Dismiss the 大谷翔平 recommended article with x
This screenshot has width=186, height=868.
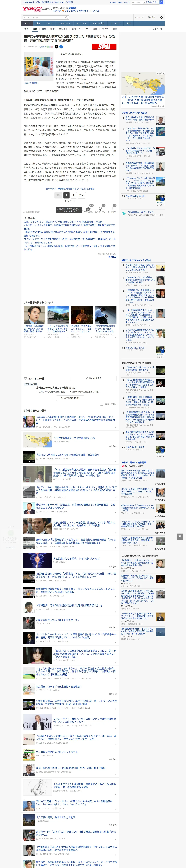(x=116, y=427)
